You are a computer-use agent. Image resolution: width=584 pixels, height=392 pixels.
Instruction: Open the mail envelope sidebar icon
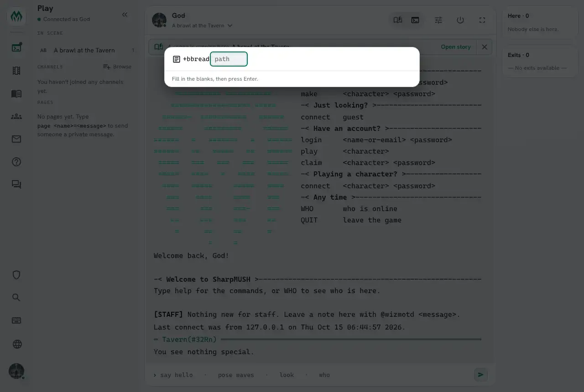point(16,139)
